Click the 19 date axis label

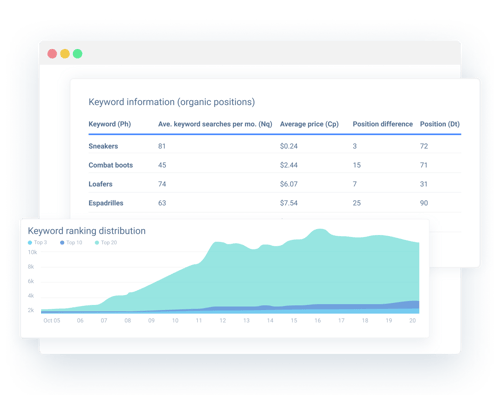click(x=389, y=320)
